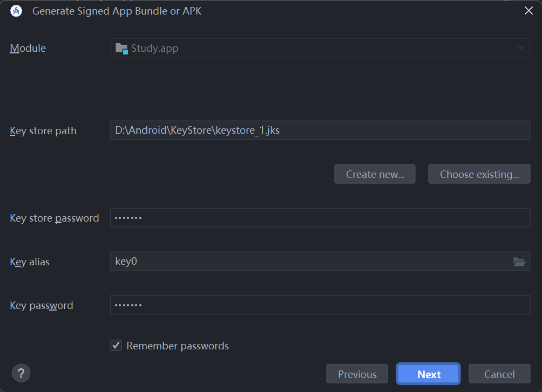Toggle the Remember passwords checkbox
The width and height of the screenshot is (542, 392).
116,346
